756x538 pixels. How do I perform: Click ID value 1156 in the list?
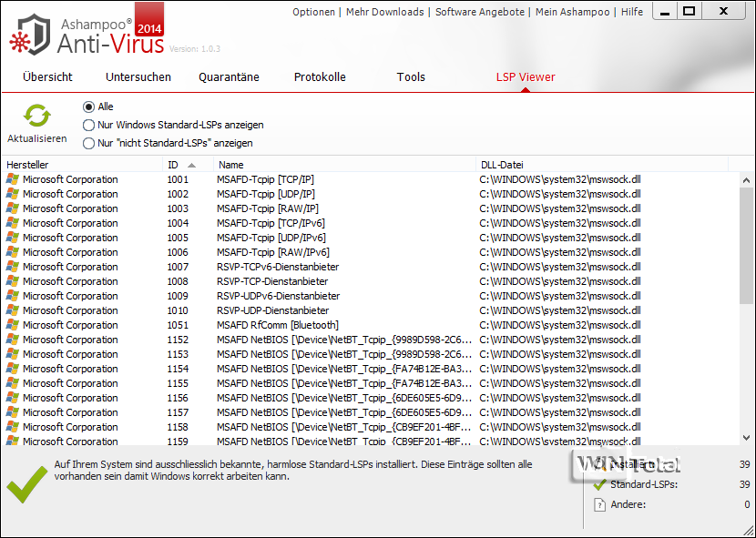[x=178, y=398]
